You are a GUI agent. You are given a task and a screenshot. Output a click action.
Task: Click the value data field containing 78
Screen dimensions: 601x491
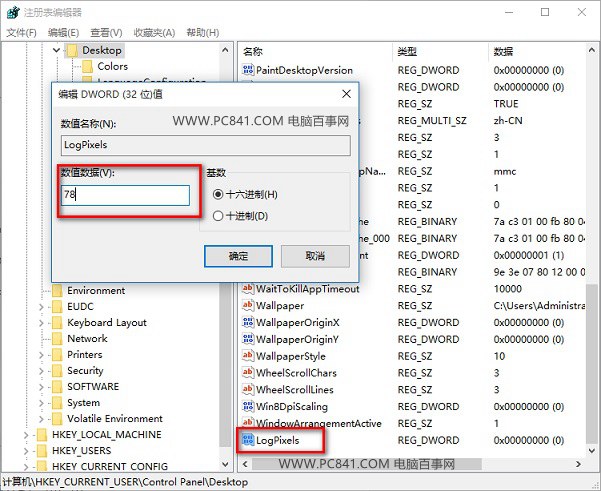click(125, 195)
